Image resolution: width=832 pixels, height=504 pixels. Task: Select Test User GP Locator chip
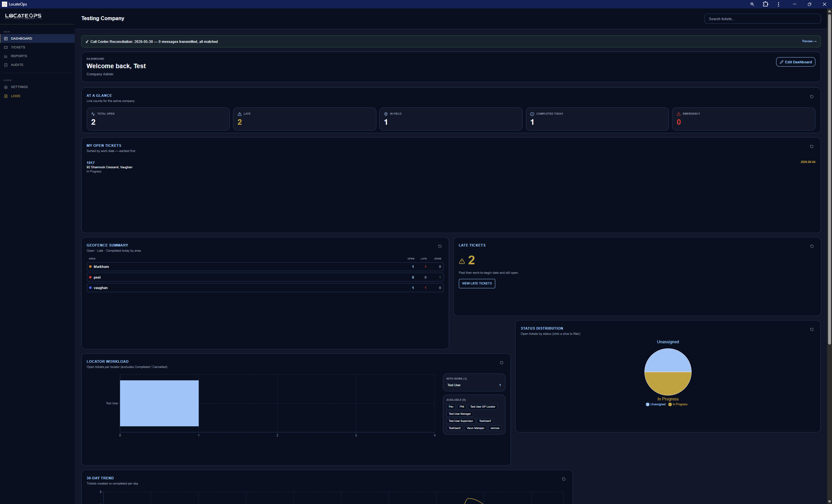tap(483, 407)
